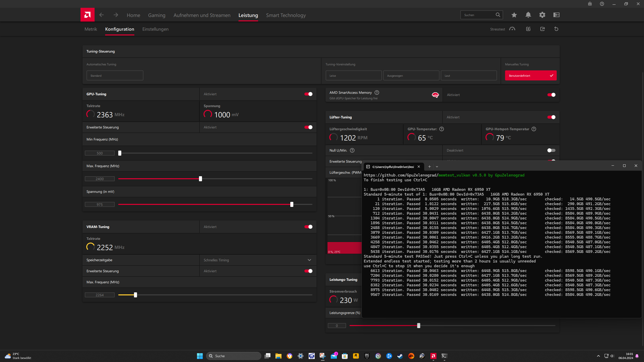This screenshot has width=644, height=362.
Task: Enable the Null U/Min. toggle
Action: coord(551,150)
